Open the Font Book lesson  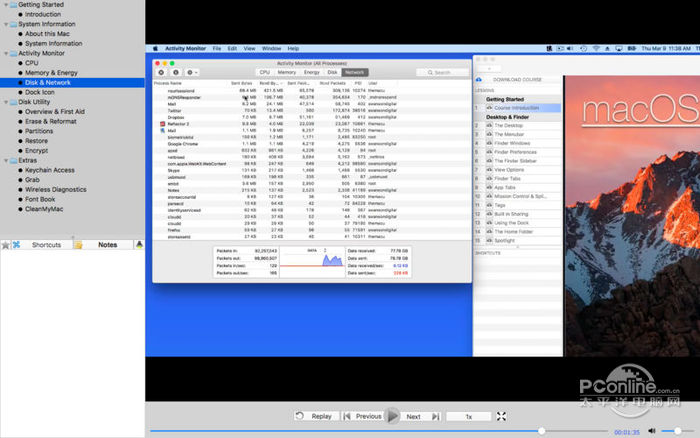click(40, 199)
